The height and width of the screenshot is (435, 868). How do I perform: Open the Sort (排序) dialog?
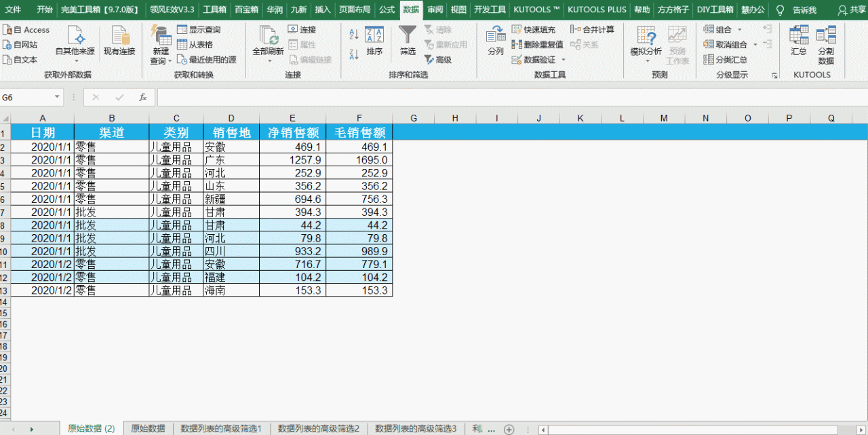[x=374, y=41]
